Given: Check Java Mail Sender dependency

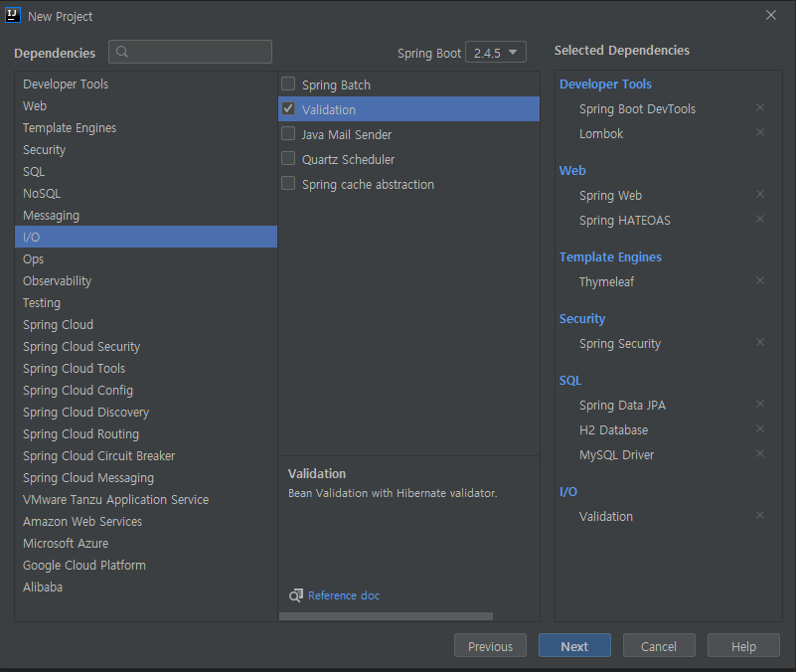Looking at the screenshot, I should (288, 133).
